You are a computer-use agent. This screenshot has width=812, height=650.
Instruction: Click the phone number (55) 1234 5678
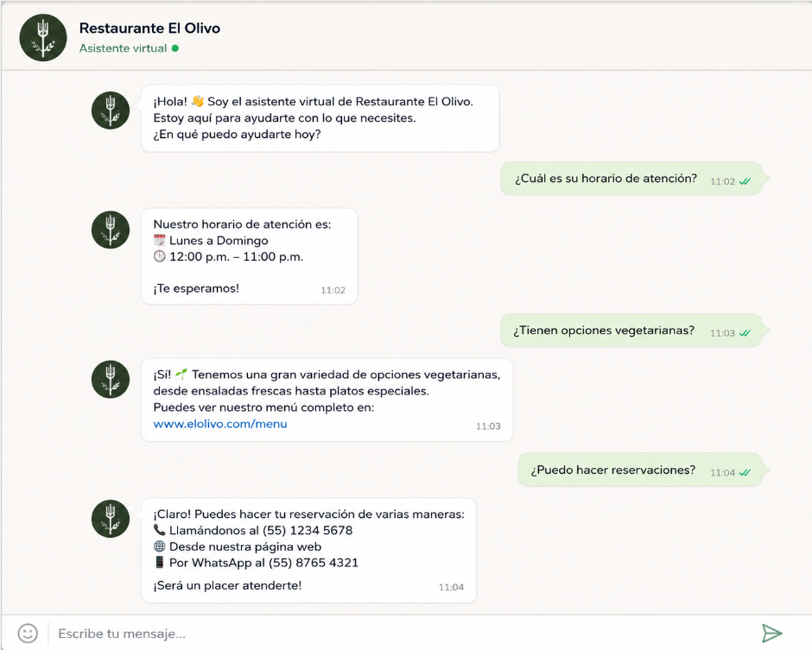click(308, 531)
